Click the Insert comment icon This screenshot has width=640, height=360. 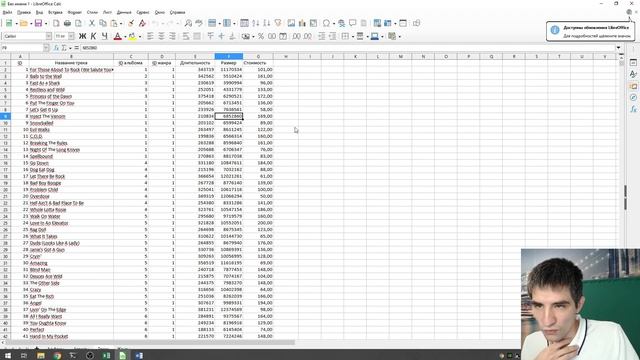(352, 23)
